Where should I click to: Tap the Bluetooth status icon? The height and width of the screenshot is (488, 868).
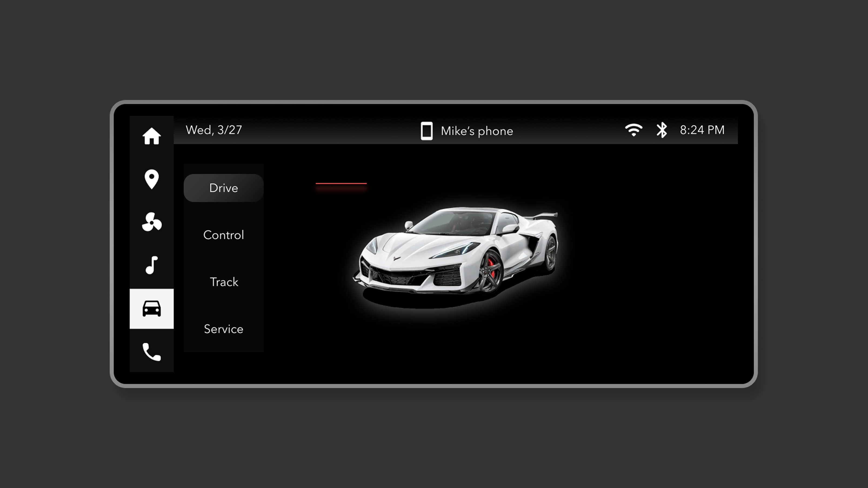(x=662, y=130)
